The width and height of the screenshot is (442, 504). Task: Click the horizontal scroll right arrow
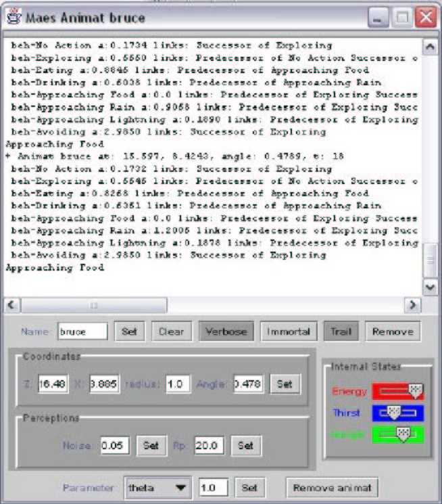pyautogui.click(x=413, y=304)
